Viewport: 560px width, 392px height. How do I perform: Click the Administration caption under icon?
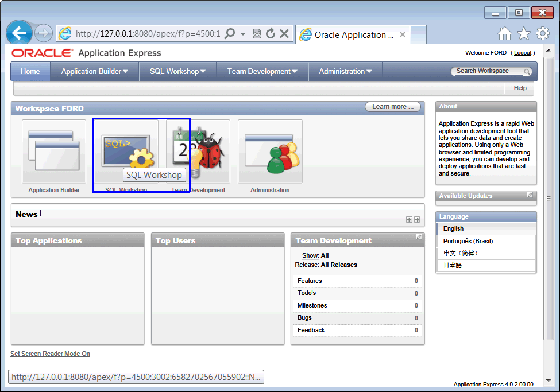point(270,191)
